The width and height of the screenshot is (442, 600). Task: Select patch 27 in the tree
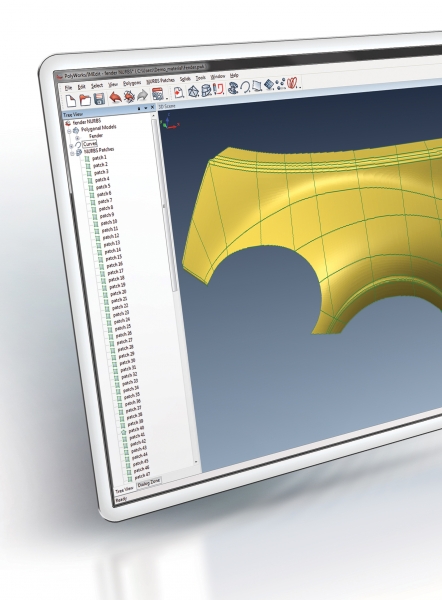tap(124, 341)
